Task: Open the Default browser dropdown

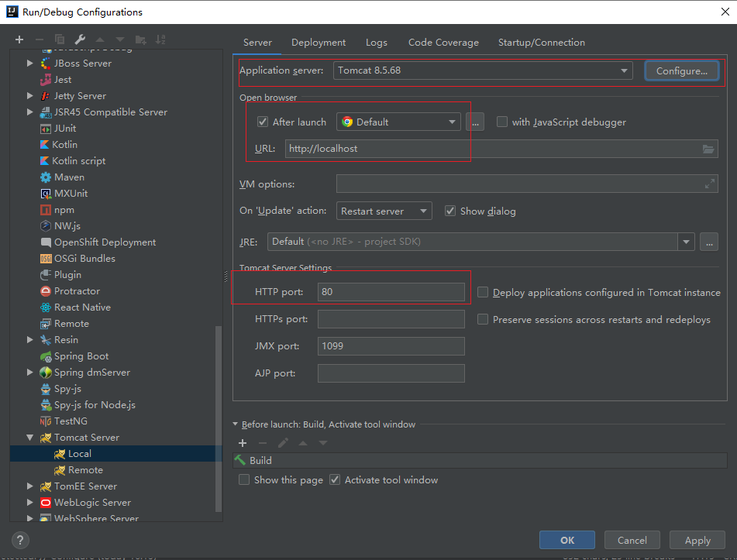Action: tap(398, 122)
